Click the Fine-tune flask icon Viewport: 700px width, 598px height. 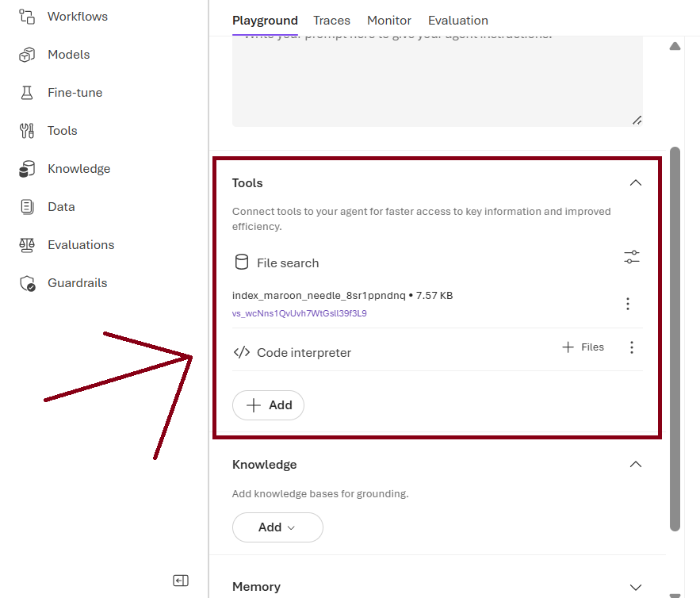pos(27,93)
